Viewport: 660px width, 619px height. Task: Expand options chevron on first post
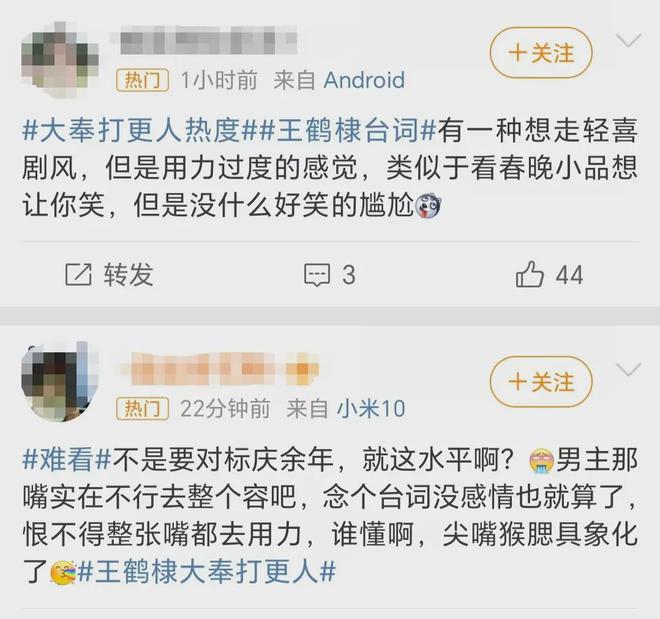tap(628, 41)
